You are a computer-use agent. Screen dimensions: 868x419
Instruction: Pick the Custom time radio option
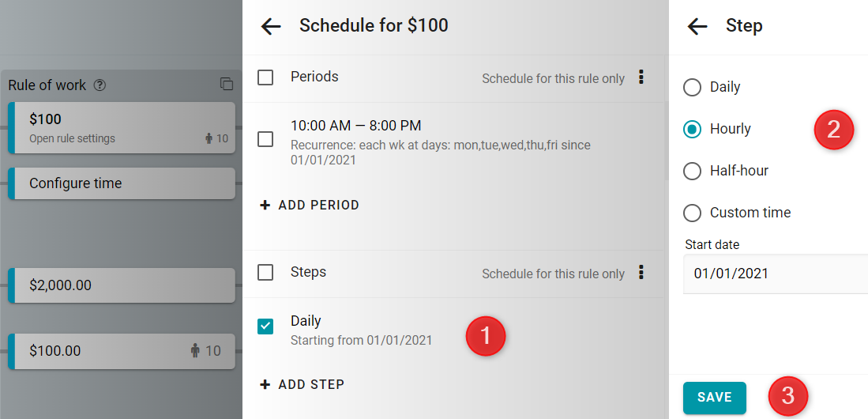692,213
